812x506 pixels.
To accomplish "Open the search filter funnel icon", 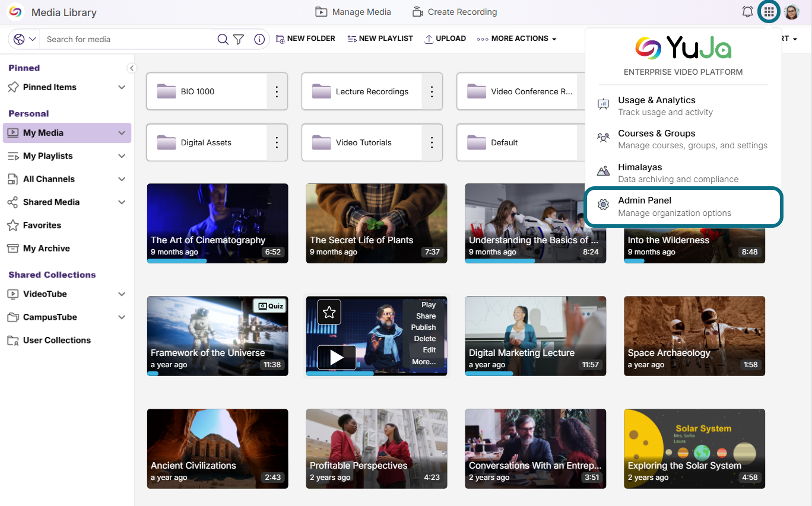I will [239, 39].
